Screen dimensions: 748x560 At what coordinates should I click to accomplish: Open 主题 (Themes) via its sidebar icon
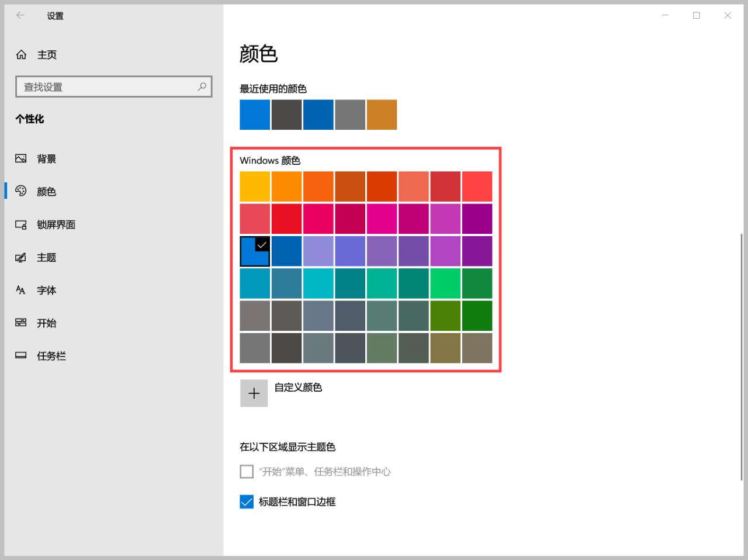coord(21,257)
